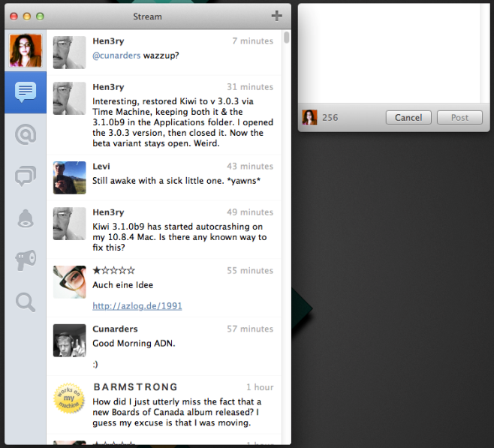Image resolution: width=494 pixels, height=448 pixels.
Task: Click the Levi username
Action: click(x=101, y=167)
